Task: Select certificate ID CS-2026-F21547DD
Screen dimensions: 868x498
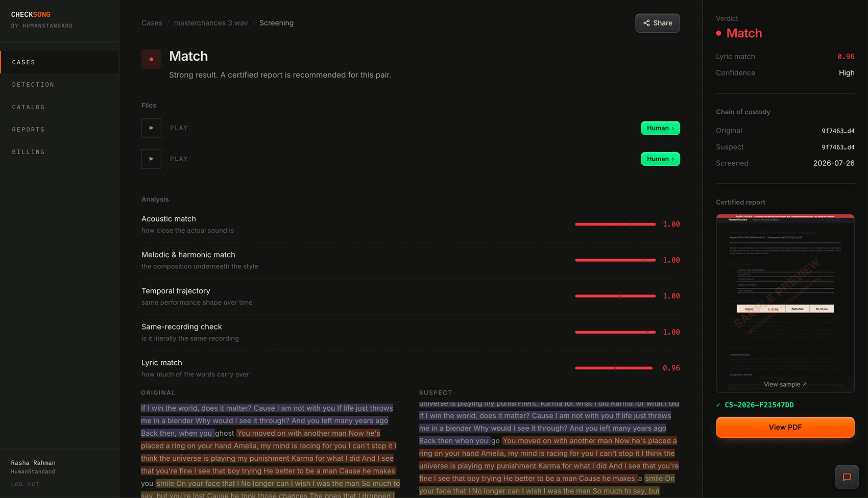Action: (759, 405)
